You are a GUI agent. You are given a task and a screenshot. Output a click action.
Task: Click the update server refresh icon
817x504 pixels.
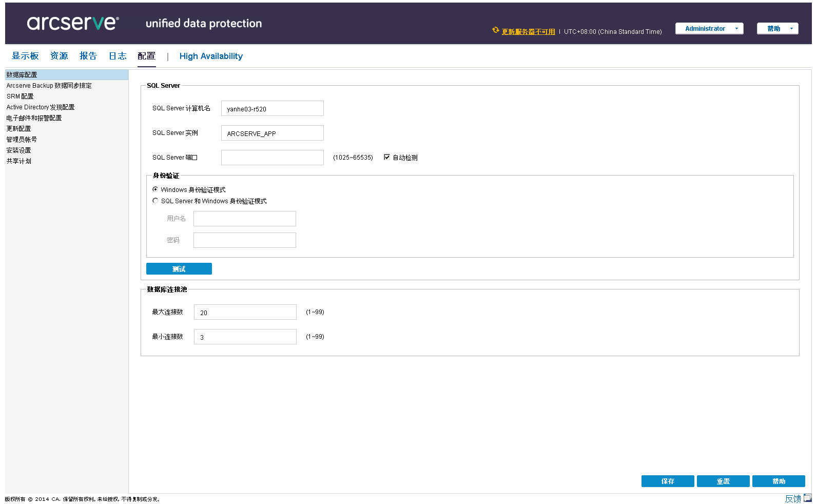(x=495, y=30)
